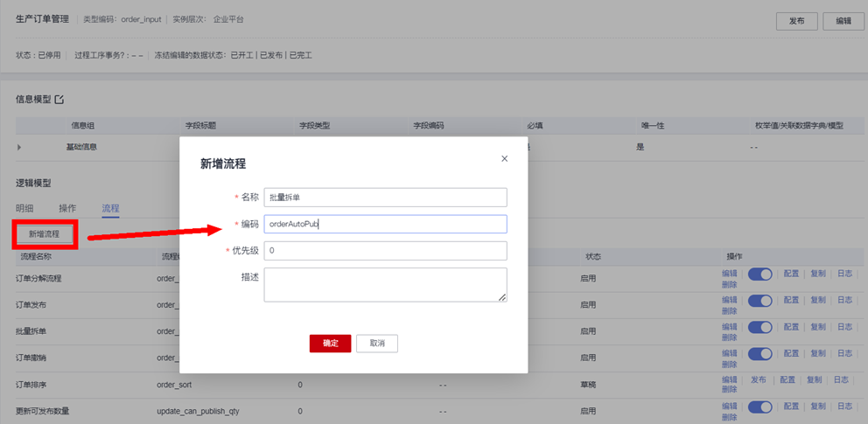Toggle the switch for 订单分解流程
Image resolution: width=868 pixels, height=424 pixels.
(x=760, y=274)
